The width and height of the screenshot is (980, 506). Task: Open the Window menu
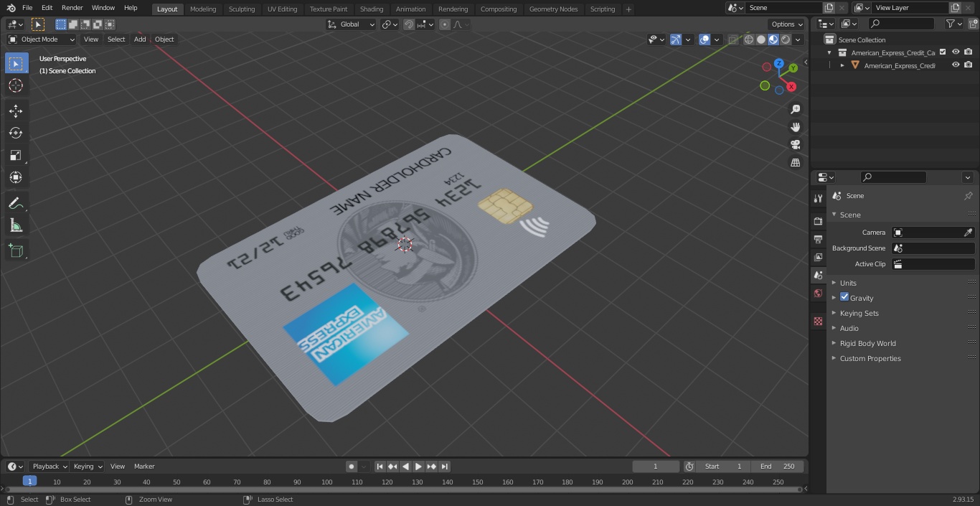[x=103, y=8]
